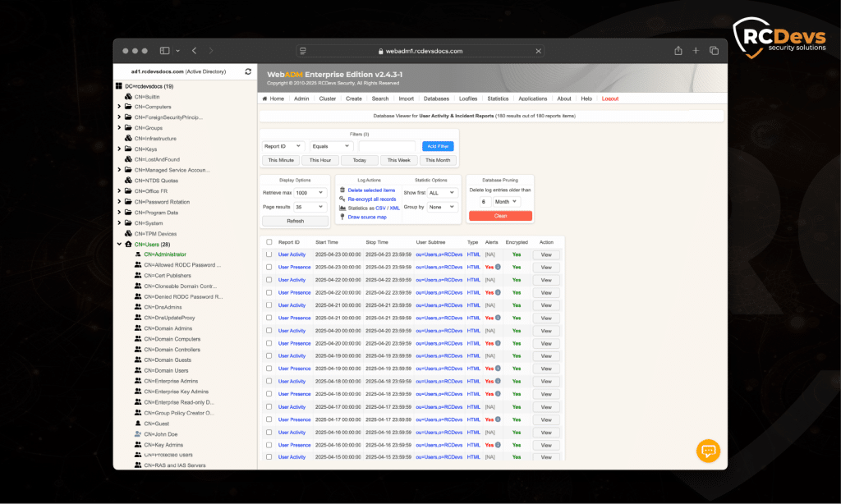Screen dimensions: 841x504
Task: Check the 2025-04-23 User Activity row checkbox
Action: 269,254
